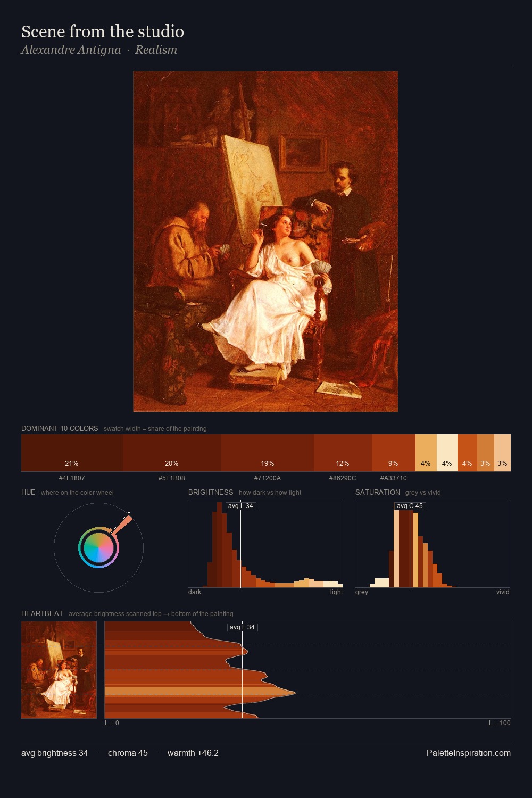This screenshot has height=798, width=532.
Task: Click the hex code '#71200A' label
Action: point(268,478)
